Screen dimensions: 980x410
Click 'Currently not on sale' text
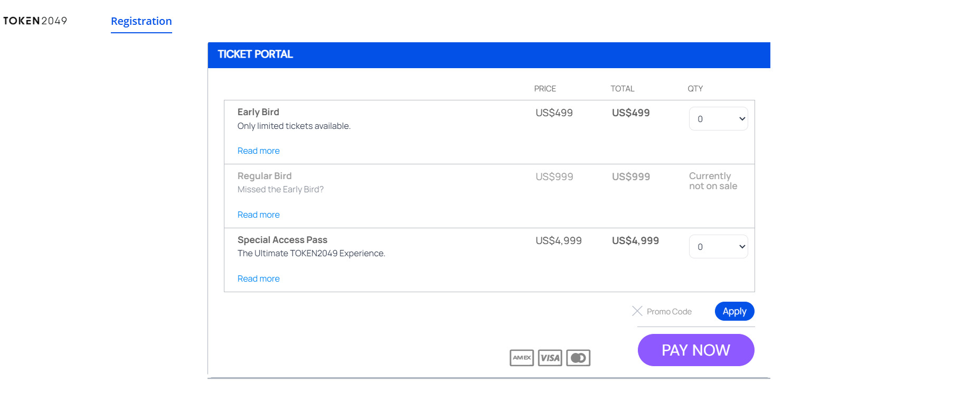click(x=713, y=181)
